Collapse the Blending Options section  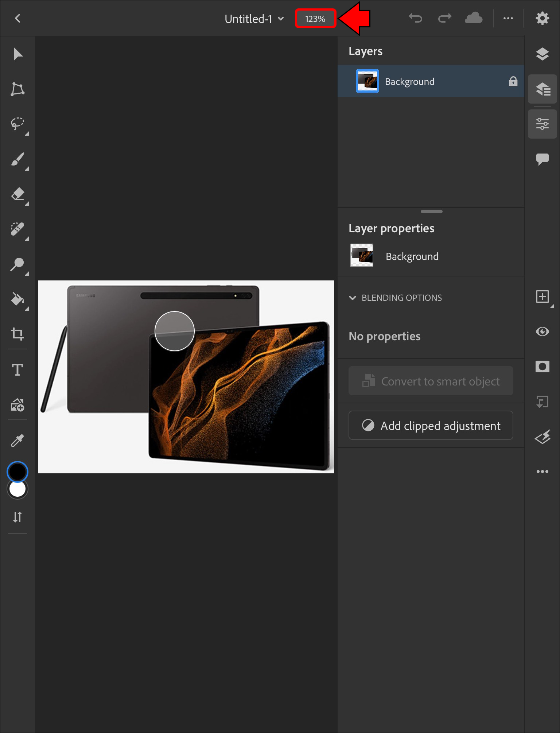[x=353, y=298]
